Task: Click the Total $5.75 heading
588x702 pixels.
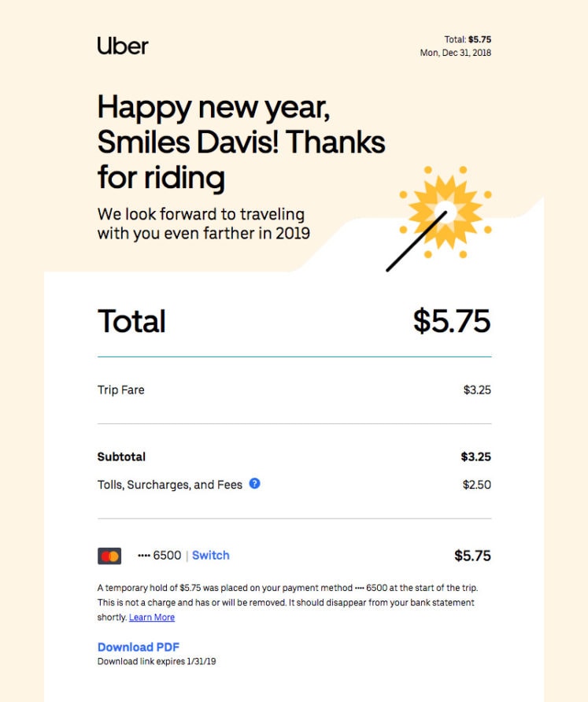Action: pyautogui.click(x=131, y=321)
